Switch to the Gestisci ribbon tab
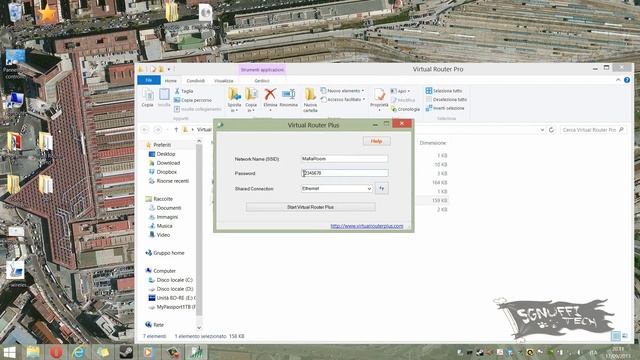The image size is (640, 360). click(262, 81)
